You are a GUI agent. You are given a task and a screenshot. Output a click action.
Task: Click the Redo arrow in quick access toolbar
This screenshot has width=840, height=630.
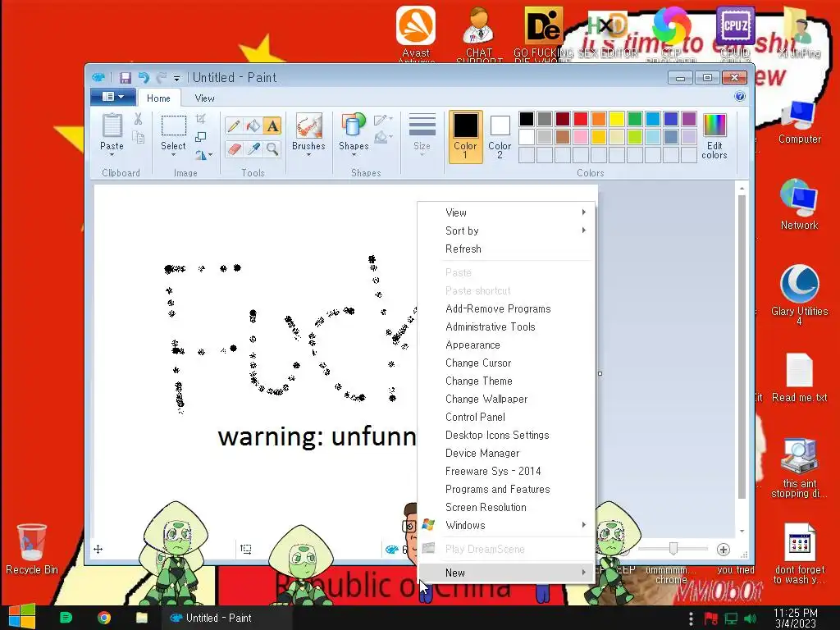[x=161, y=78]
